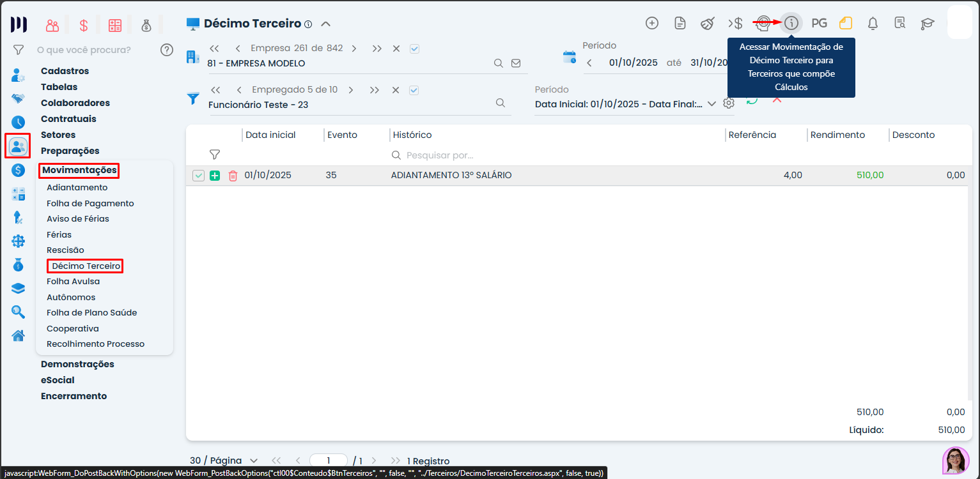The width and height of the screenshot is (980, 479).
Task: Open Autônomos under Movimentações
Action: [71, 297]
